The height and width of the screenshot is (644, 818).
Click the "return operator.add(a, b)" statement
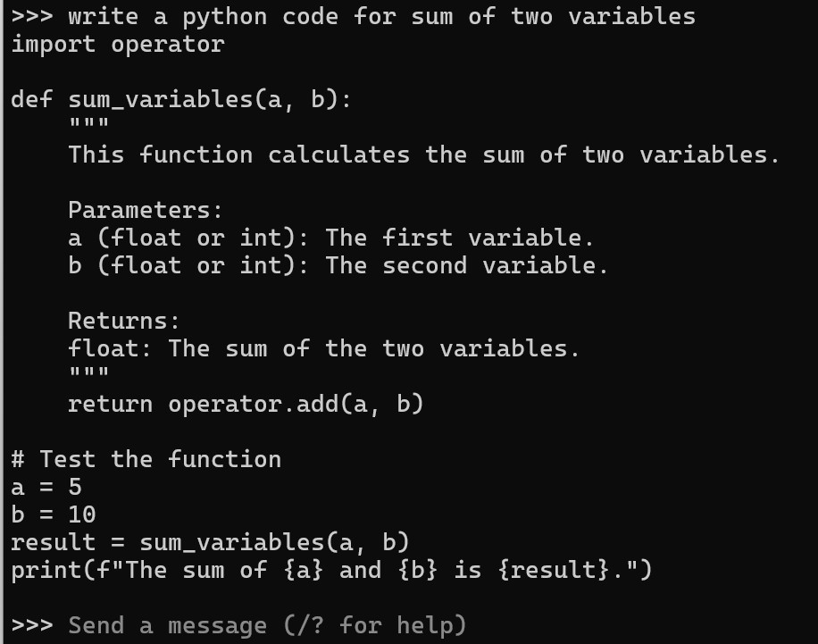click(246, 404)
